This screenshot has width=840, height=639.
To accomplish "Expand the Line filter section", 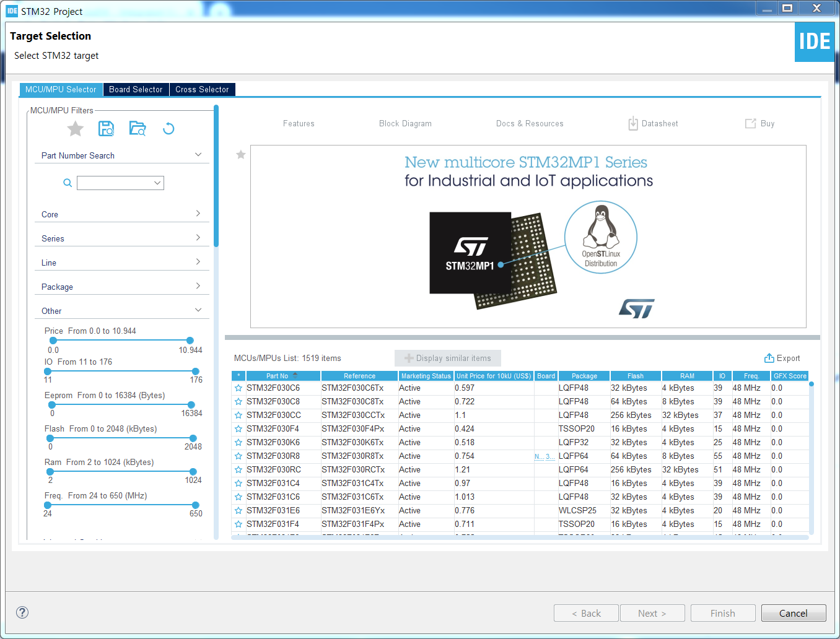I will coord(198,262).
